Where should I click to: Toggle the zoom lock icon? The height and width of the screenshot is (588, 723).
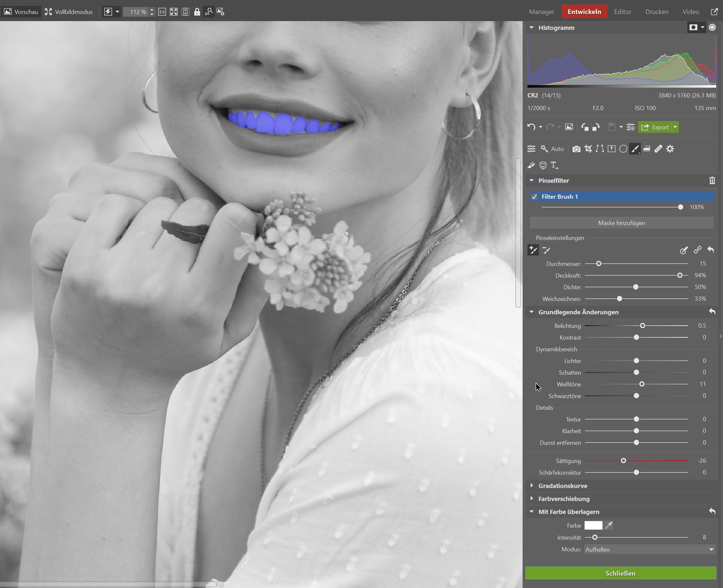[x=197, y=12]
